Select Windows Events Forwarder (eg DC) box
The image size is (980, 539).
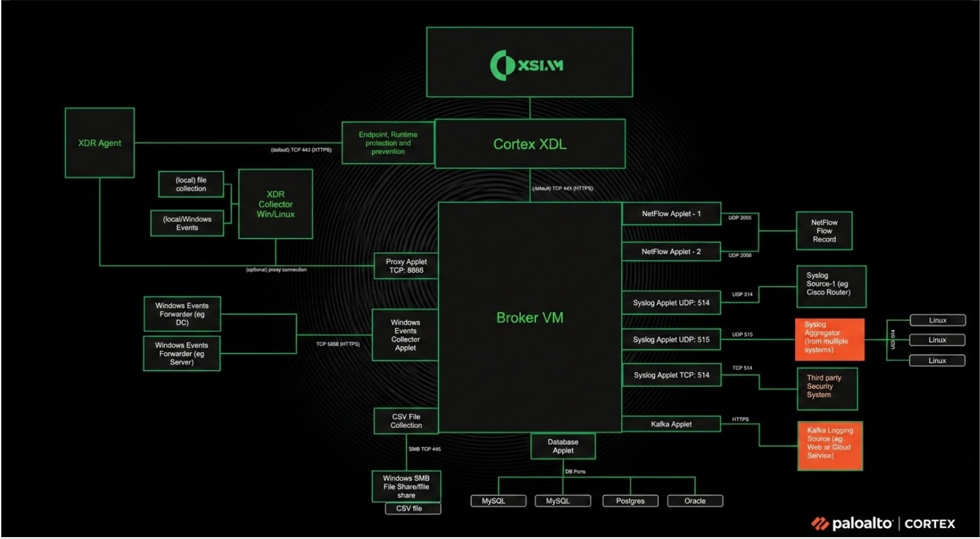coord(182,314)
